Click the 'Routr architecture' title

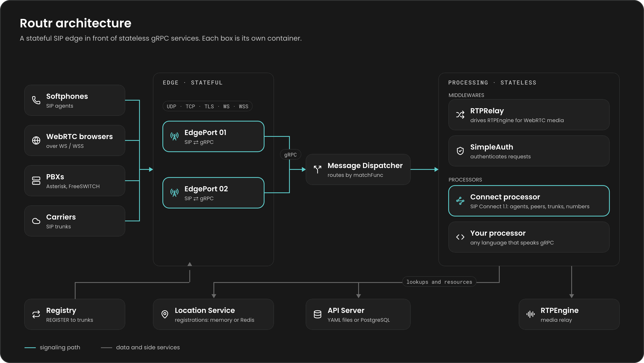(x=76, y=23)
